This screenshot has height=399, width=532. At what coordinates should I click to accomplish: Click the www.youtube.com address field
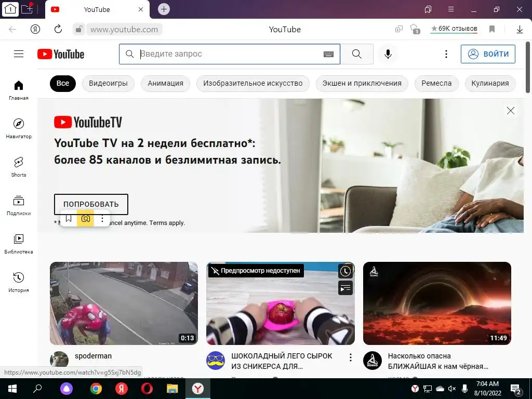tap(124, 30)
